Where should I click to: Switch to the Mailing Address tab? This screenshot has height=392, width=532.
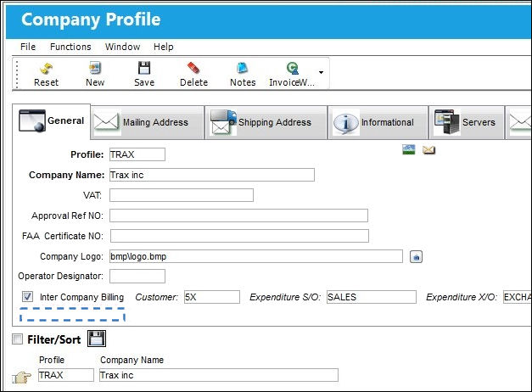coord(148,122)
